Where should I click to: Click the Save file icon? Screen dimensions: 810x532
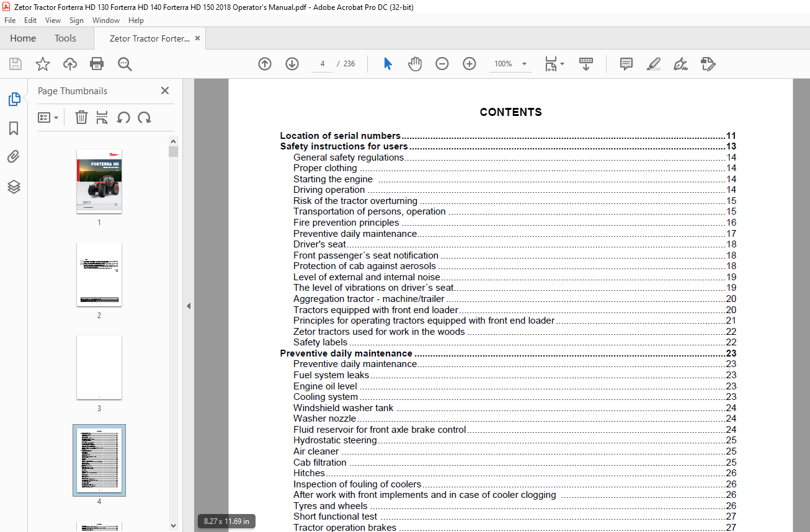pos(16,64)
